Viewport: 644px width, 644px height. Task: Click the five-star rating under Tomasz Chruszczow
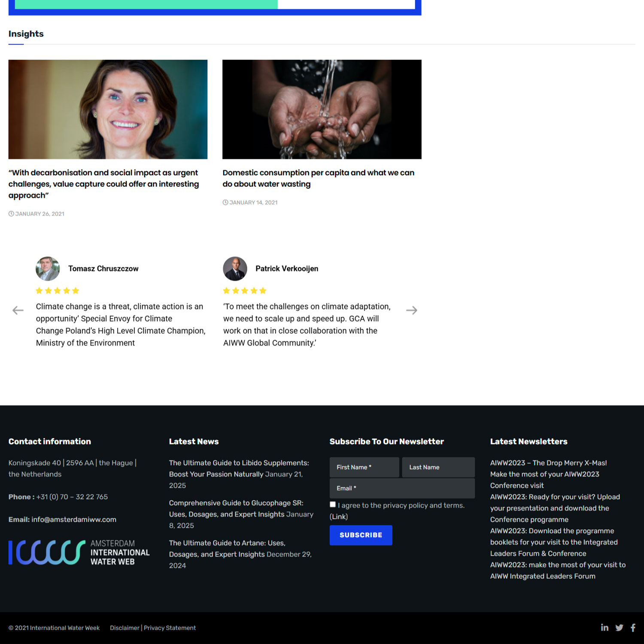[58, 291]
